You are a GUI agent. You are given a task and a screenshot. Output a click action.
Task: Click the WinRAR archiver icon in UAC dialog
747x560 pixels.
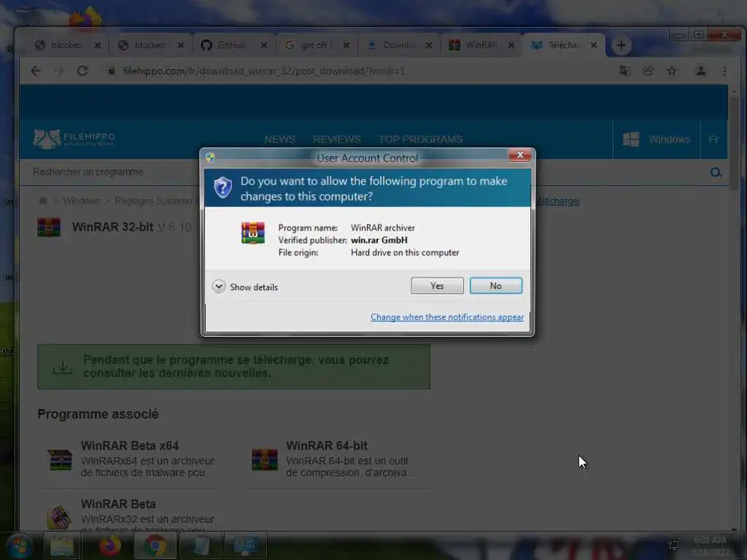(x=253, y=233)
